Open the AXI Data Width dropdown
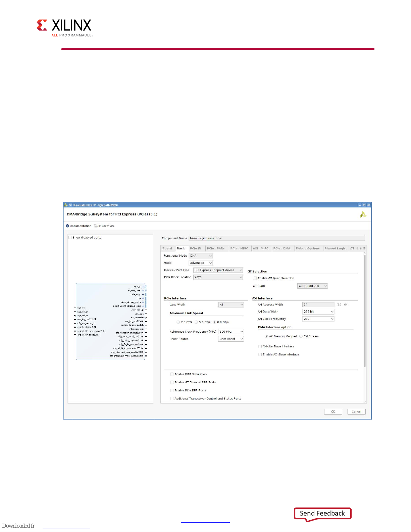Screen dimensions: 411x532 [x=318, y=312]
